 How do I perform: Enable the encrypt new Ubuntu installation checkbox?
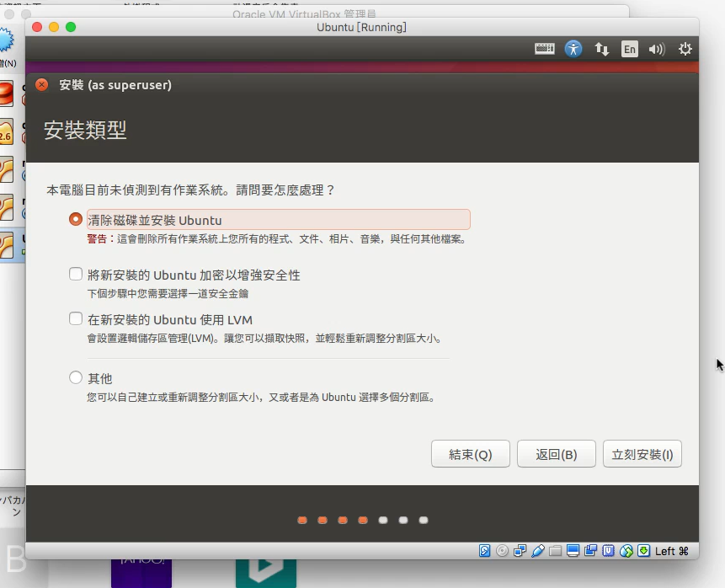coord(76,274)
